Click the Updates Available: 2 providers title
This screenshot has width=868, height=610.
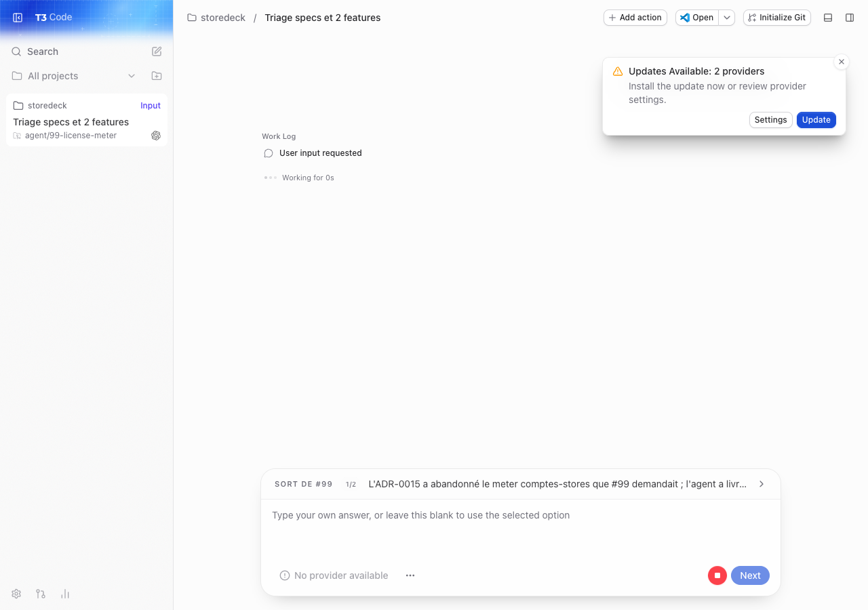(696, 71)
